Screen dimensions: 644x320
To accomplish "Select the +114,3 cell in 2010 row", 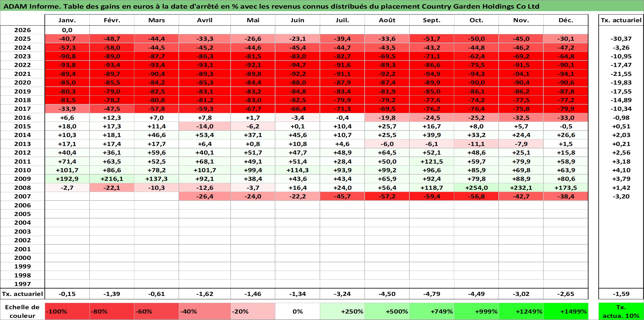I will click(x=298, y=170).
